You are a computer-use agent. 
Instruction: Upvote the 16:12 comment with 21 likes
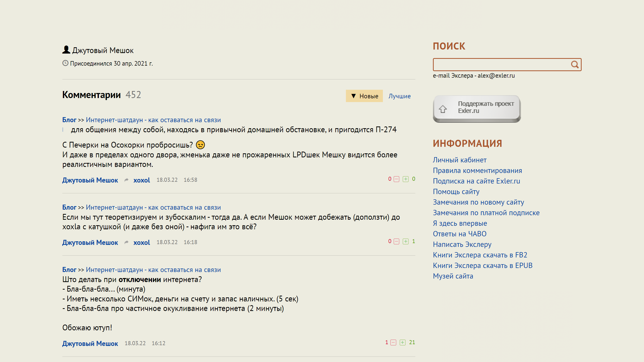click(403, 343)
